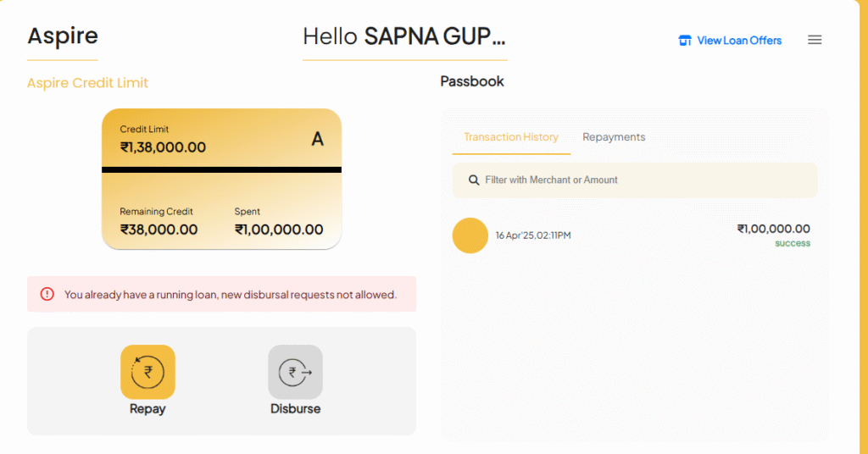Click the Aspire logo text

[x=63, y=36]
